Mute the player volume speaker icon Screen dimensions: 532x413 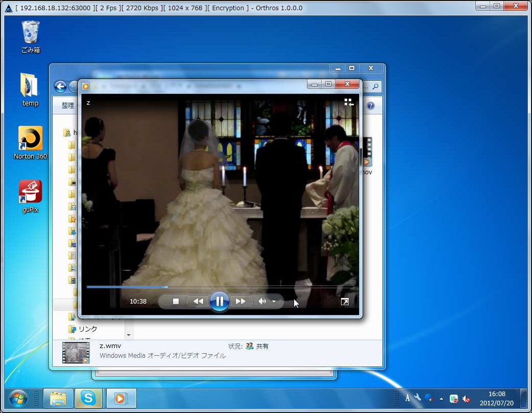click(262, 301)
